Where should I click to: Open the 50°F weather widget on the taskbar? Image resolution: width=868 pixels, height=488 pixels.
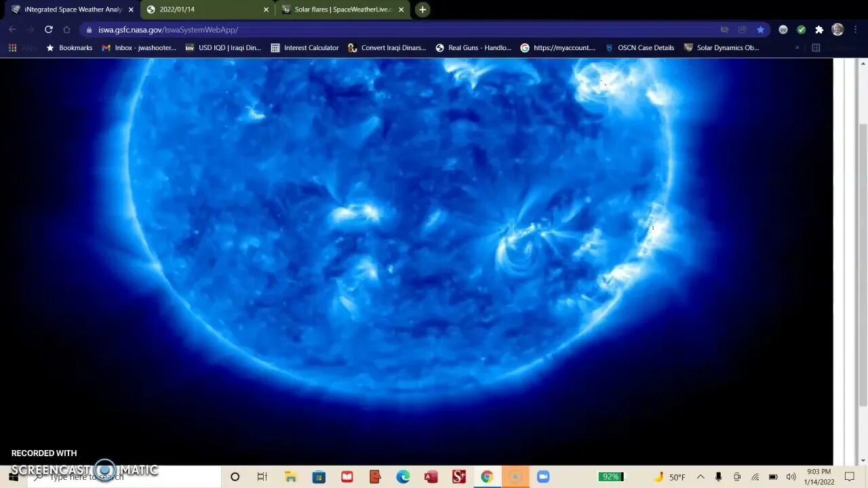coord(669,477)
